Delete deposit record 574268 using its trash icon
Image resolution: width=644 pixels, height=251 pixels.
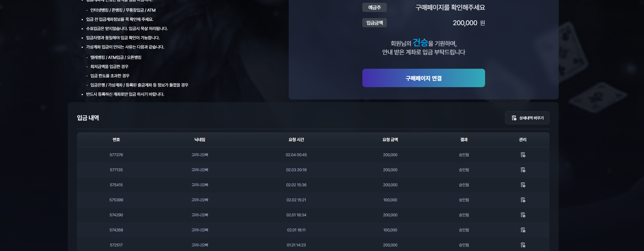tap(523, 230)
